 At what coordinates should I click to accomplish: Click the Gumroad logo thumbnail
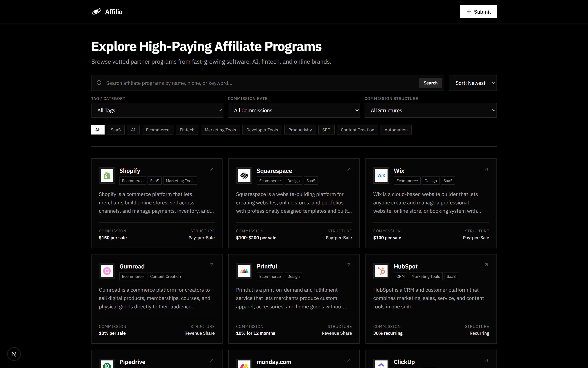pyautogui.click(x=107, y=271)
